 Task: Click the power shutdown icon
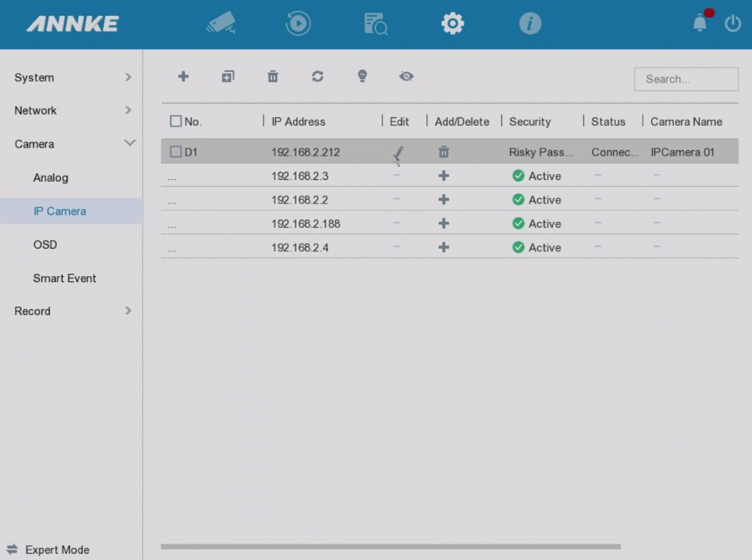733,24
